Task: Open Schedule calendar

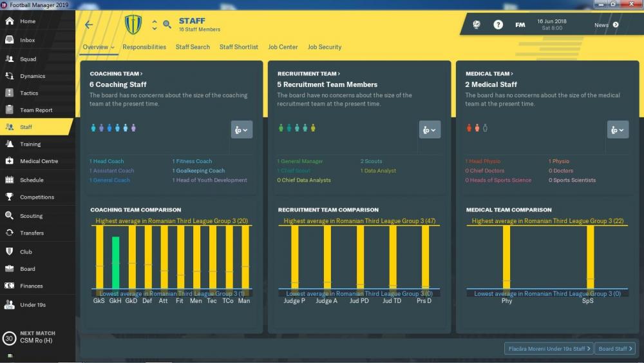Action: pos(32,180)
